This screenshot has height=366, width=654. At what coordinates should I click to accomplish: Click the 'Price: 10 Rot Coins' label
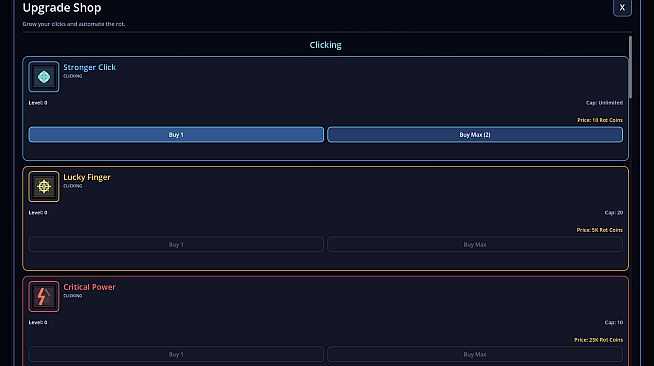pos(600,120)
